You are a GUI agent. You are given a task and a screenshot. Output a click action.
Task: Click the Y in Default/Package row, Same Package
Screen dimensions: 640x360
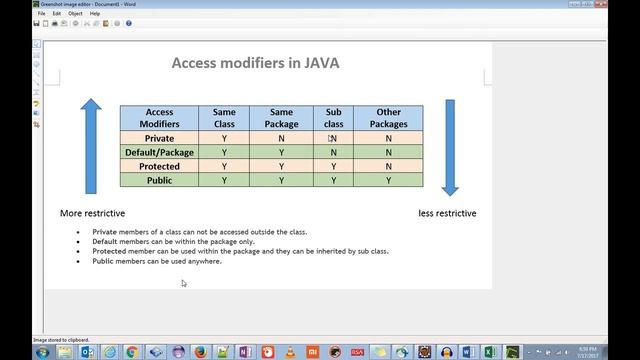pyautogui.click(x=281, y=152)
